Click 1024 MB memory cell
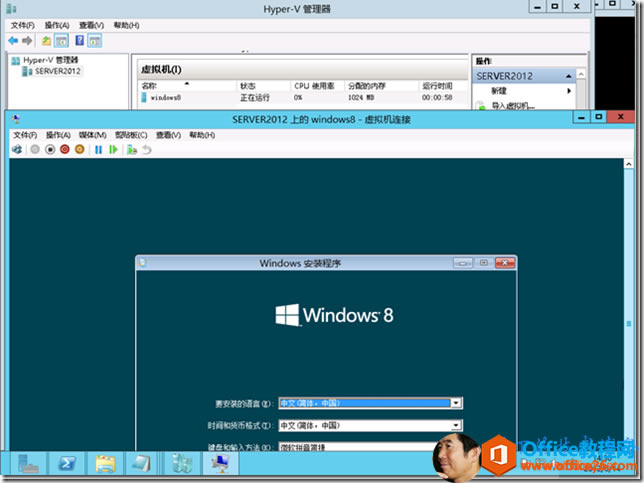Image resolution: width=644 pixels, height=483 pixels. pos(361,98)
